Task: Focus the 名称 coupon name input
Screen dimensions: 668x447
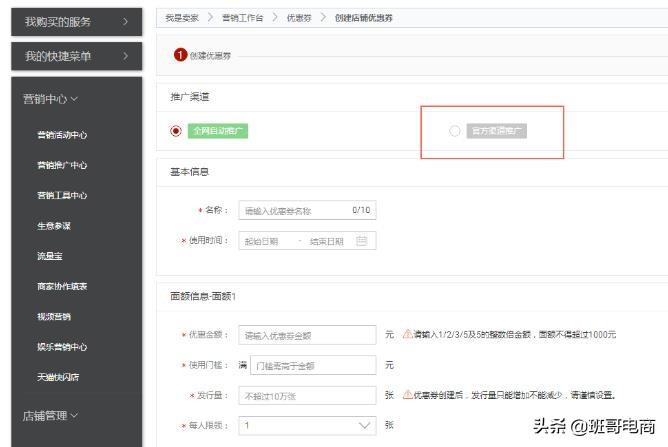Action: click(307, 210)
